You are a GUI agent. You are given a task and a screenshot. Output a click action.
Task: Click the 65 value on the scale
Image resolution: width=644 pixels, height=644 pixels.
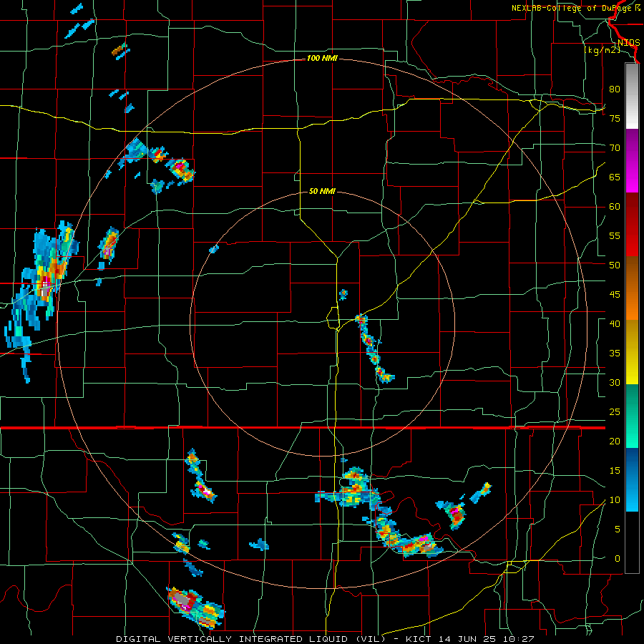(x=615, y=177)
